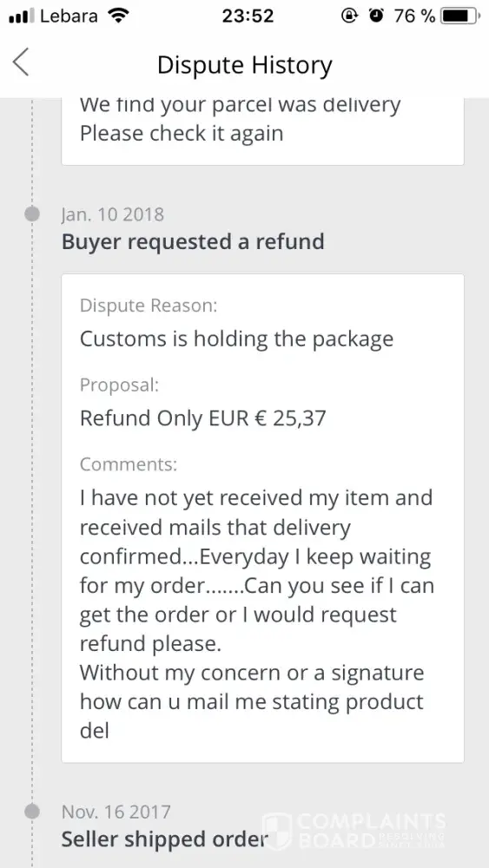Screen dimensions: 489x868
Task: Tap the Complaints Board shield logo
Action: coord(276,831)
